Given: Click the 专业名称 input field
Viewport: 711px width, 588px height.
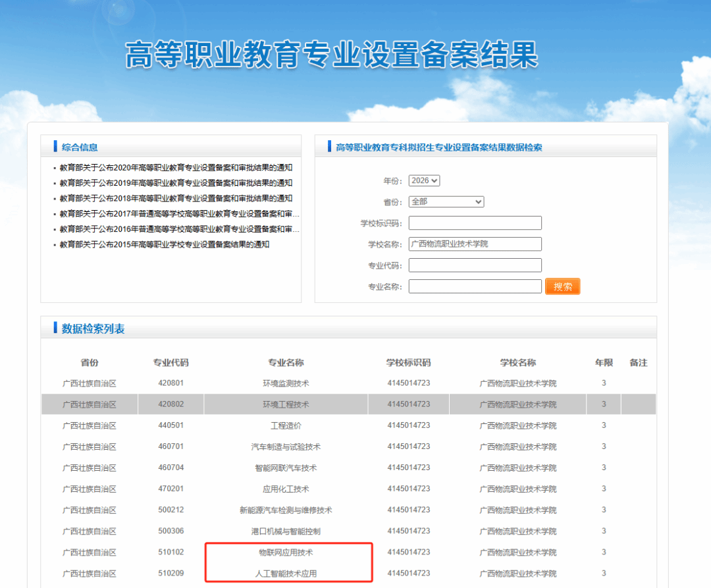Looking at the screenshot, I should click(475, 286).
